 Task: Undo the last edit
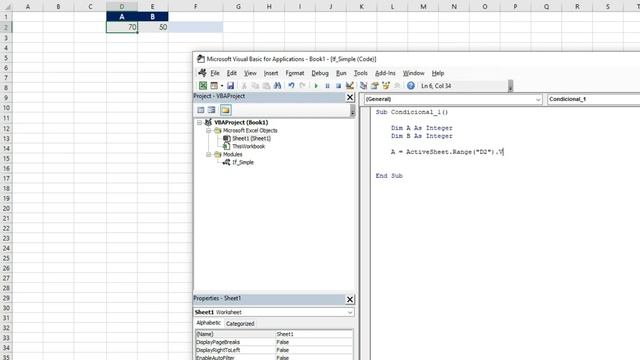pyautogui.click(x=291, y=86)
